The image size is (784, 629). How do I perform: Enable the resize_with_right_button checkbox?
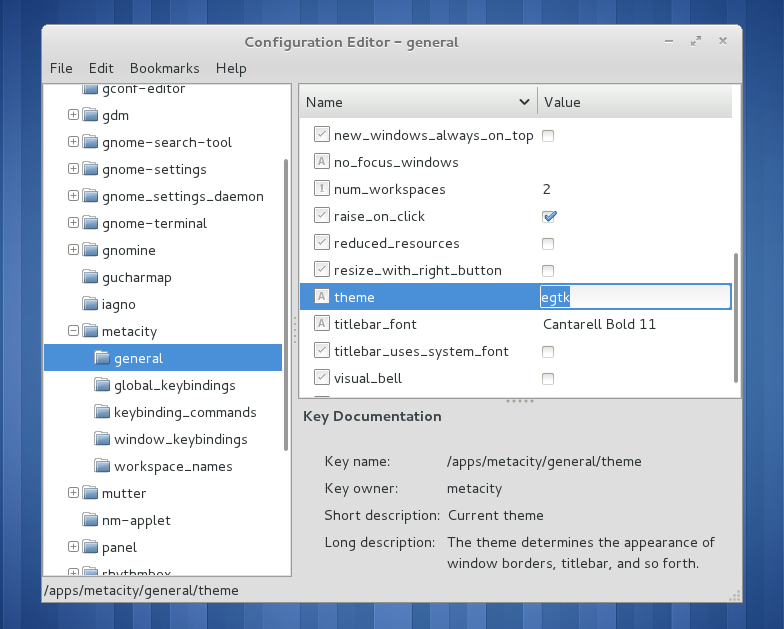(x=548, y=270)
